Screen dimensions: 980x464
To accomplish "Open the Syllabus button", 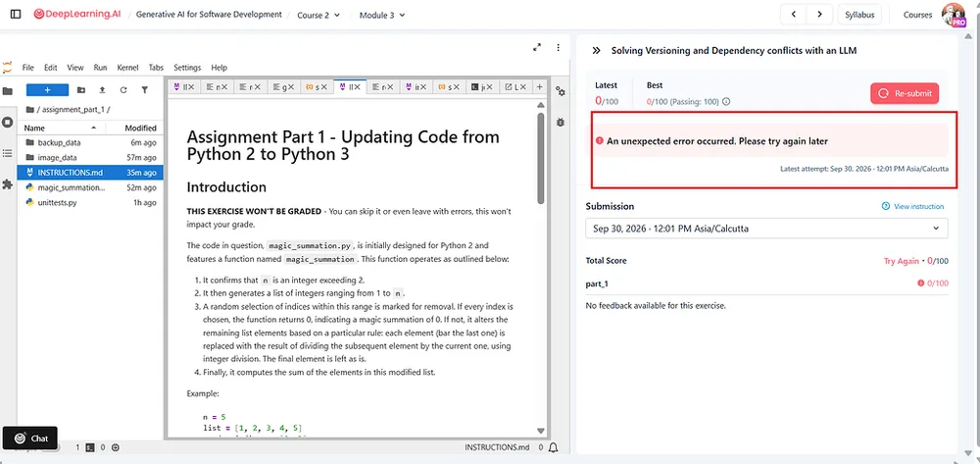I will [x=859, y=15].
